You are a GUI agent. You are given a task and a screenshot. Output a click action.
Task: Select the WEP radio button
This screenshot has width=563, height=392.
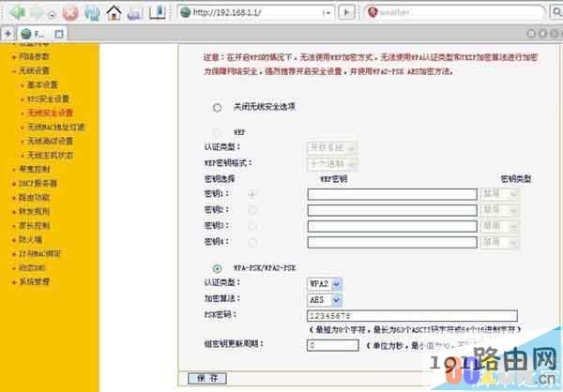click(x=217, y=133)
